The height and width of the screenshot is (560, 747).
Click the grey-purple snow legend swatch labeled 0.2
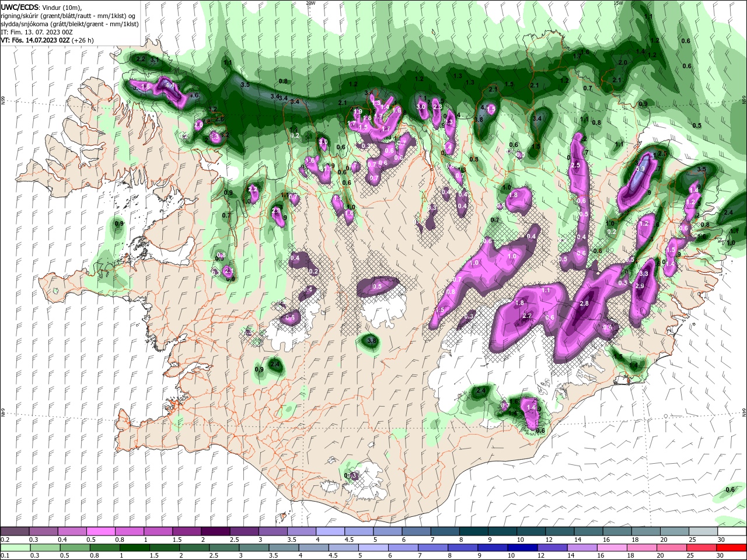(x=15, y=531)
